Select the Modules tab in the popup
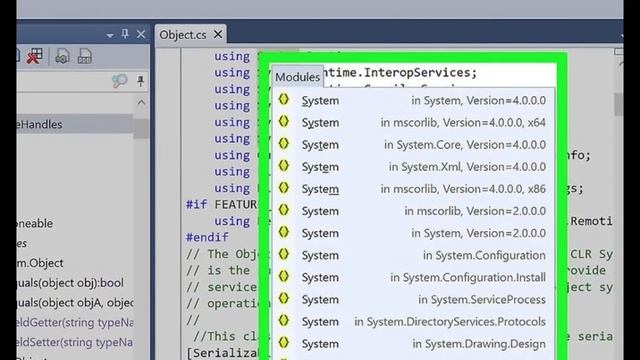The image size is (640, 360). pyautogui.click(x=298, y=77)
